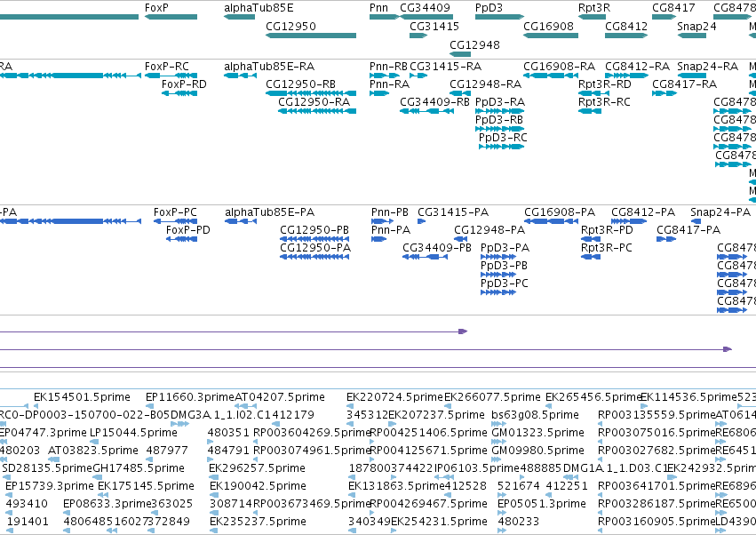Click the PpD3-RA transcript label
Image resolution: width=756 pixels, height=535 pixels.
(x=500, y=102)
